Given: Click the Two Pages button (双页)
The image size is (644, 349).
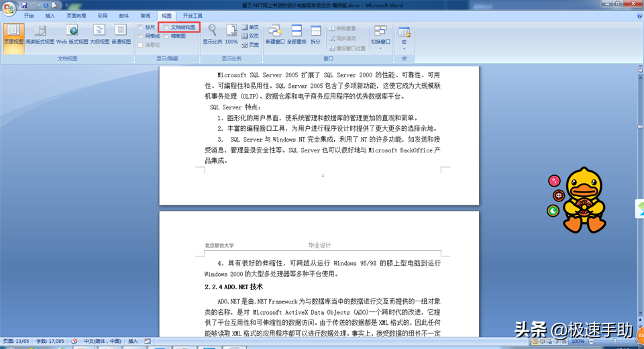Looking at the screenshot, I should pyautogui.click(x=250, y=36).
